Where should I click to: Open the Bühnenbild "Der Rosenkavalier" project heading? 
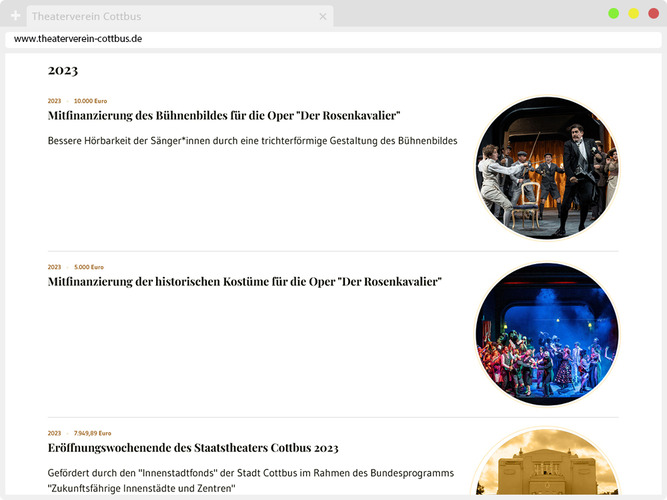point(224,116)
